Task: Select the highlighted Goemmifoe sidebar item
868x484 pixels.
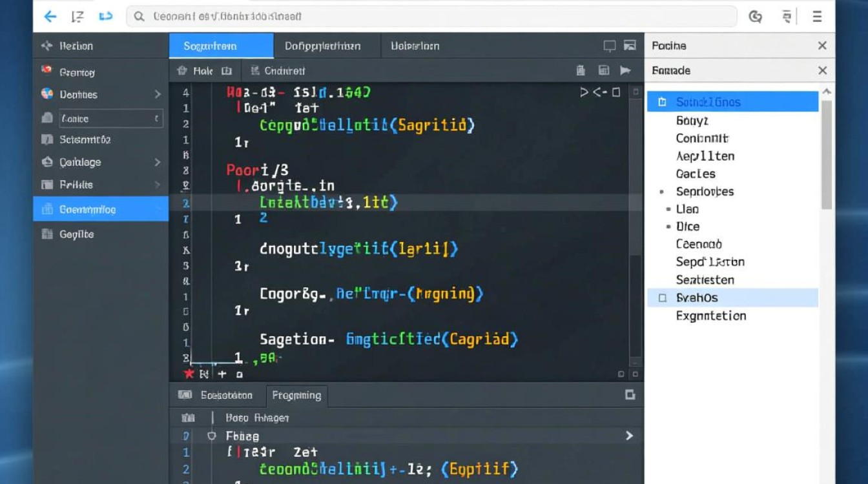Action: (101, 209)
